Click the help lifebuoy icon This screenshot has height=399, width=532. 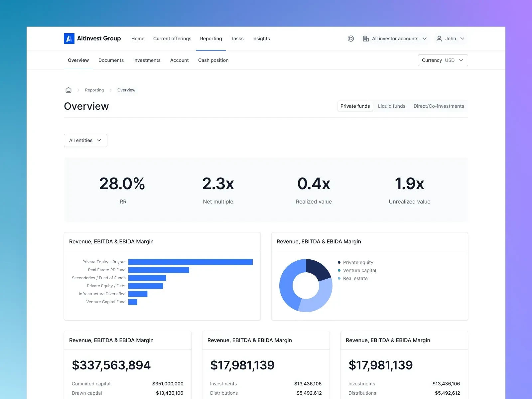(350, 39)
